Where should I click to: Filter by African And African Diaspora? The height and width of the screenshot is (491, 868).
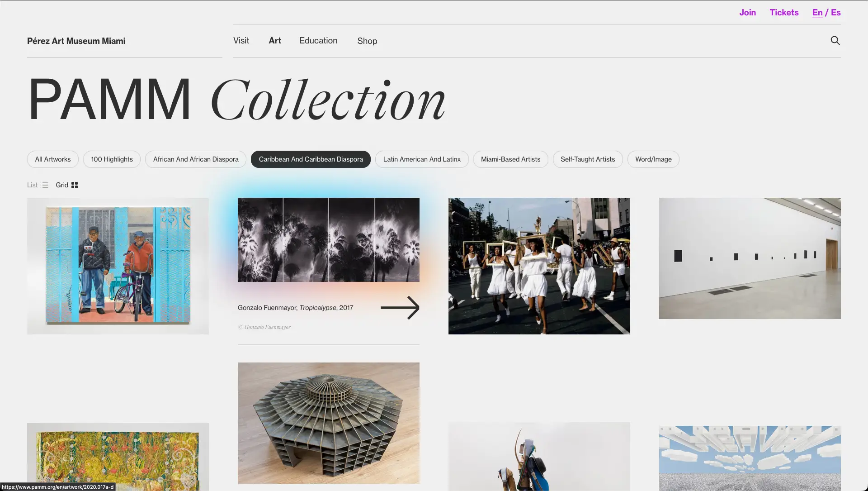196,159
